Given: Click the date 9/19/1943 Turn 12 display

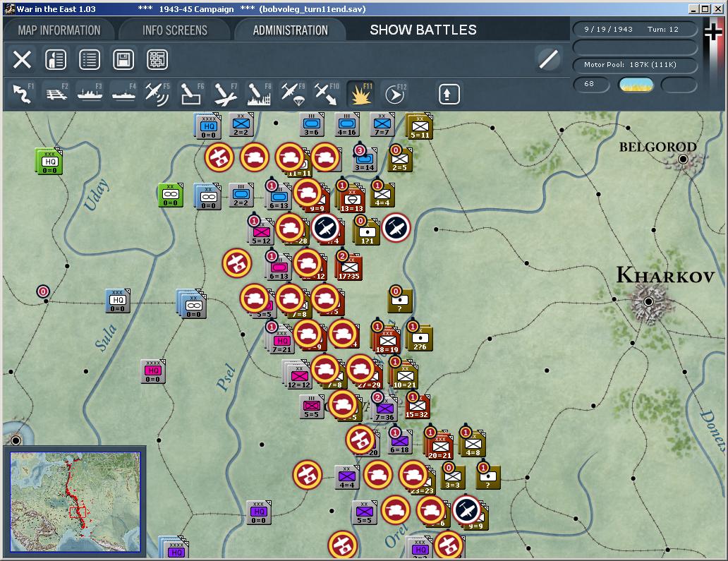Looking at the screenshot, I should [635, 29].
